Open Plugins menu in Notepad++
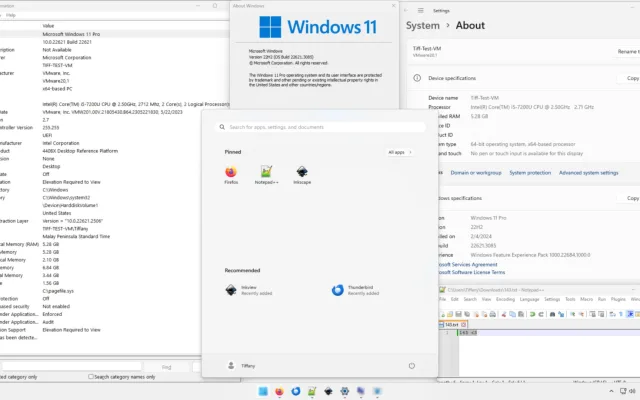 [x=618, y=299]
